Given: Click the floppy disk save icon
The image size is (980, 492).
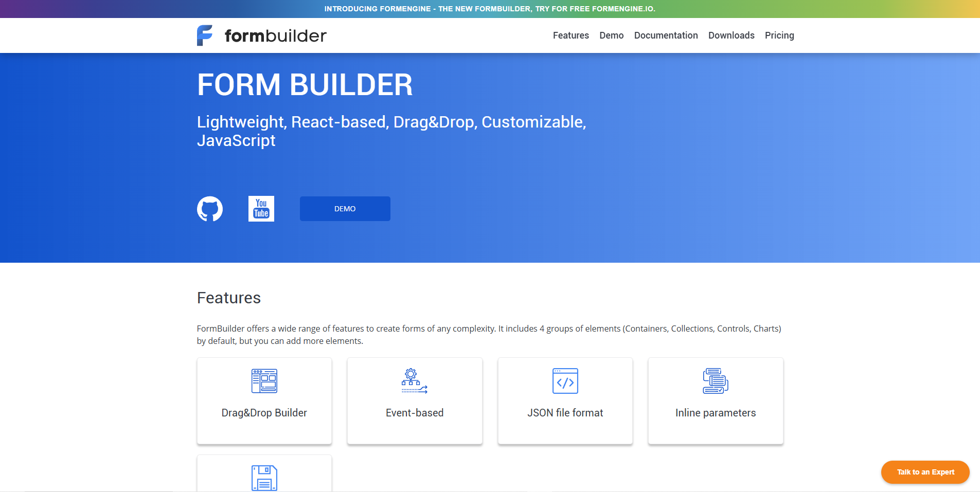Looking at the screenshot, I should [264, 478].
